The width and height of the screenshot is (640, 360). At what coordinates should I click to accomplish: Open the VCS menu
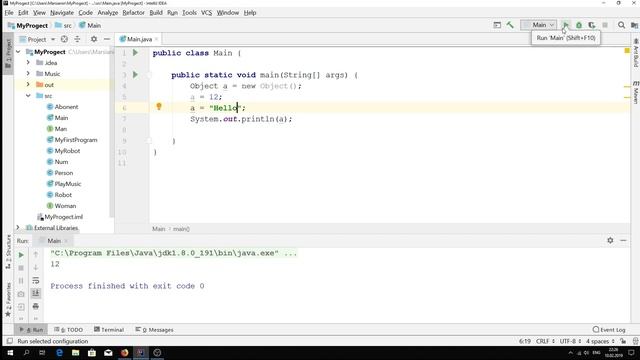(207, 13)
